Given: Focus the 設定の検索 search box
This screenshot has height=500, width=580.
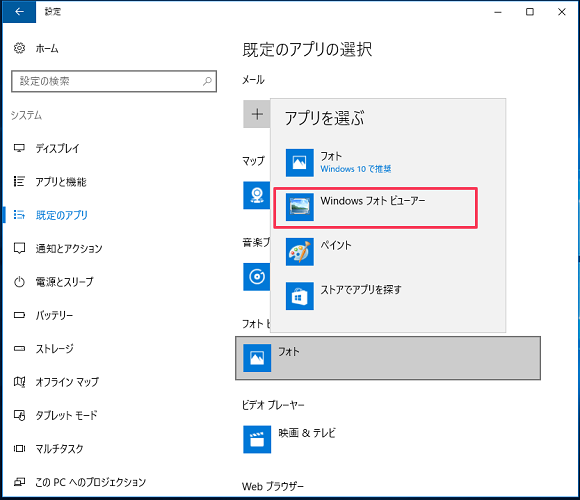Looking at the screenshot, I should (x=114, y=81).
